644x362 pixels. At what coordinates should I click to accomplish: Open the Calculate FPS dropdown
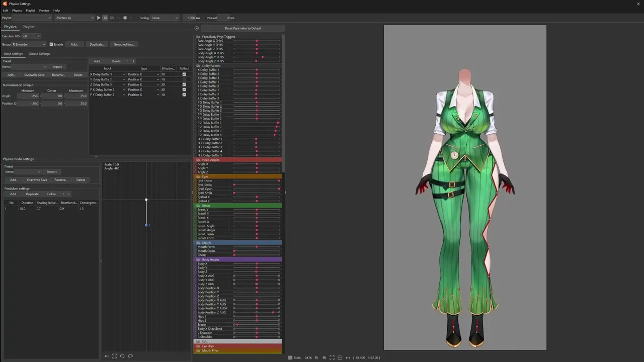(31, 36)
